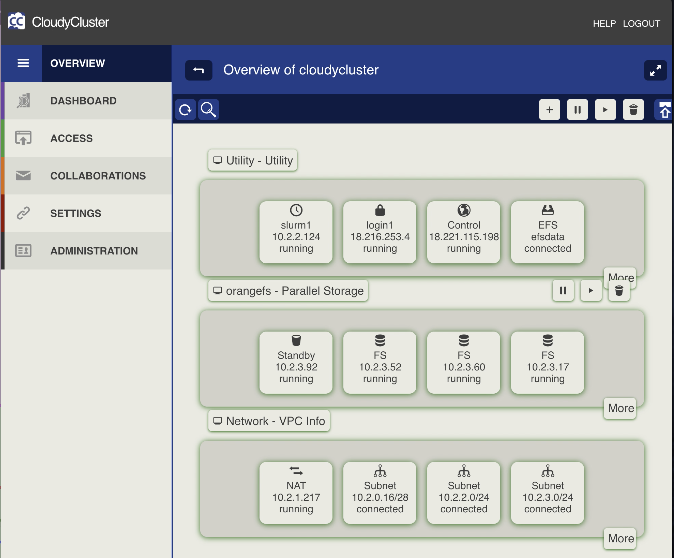Click the NAT transfer arrows icon

coord(296,471)
